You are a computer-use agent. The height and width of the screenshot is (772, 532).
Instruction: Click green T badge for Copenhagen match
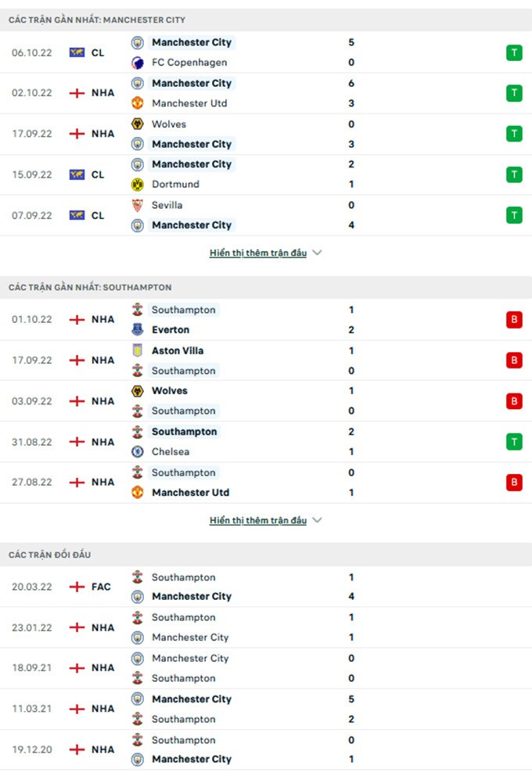(514, 52)
